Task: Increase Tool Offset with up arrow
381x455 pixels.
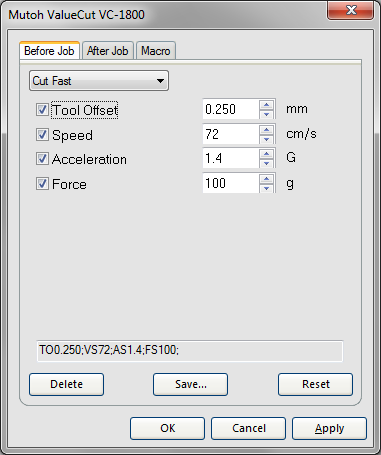Action: (x=266, y=105)
